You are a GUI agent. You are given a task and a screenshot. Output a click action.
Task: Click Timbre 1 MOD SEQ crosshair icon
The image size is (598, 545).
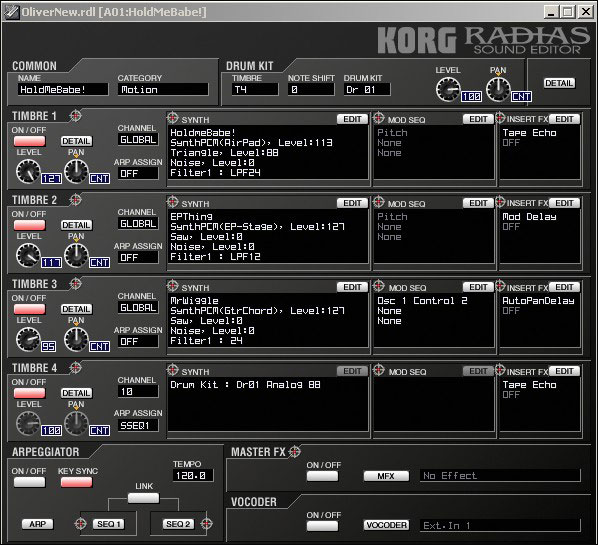click(x=379, y=118)
